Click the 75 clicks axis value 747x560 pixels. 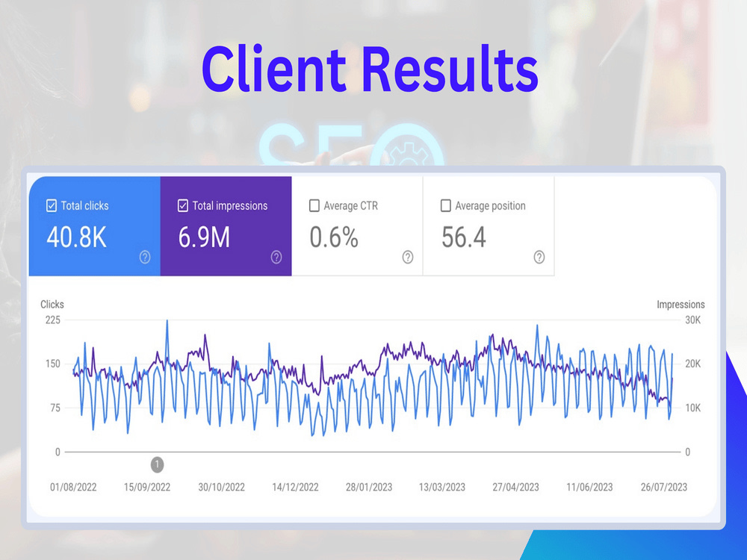[x=56, y=408]
